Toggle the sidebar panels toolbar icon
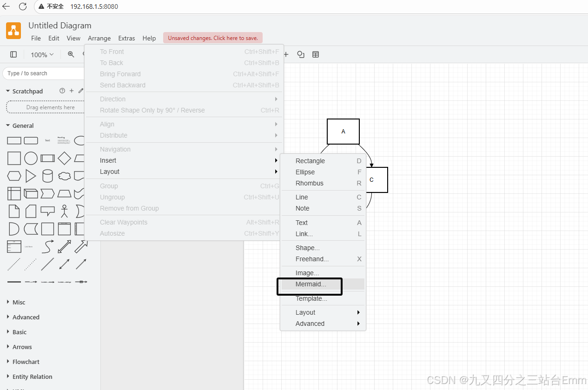The height and width of the screenshot is (390, 588). pyautogui.click(x=13, y=54)
